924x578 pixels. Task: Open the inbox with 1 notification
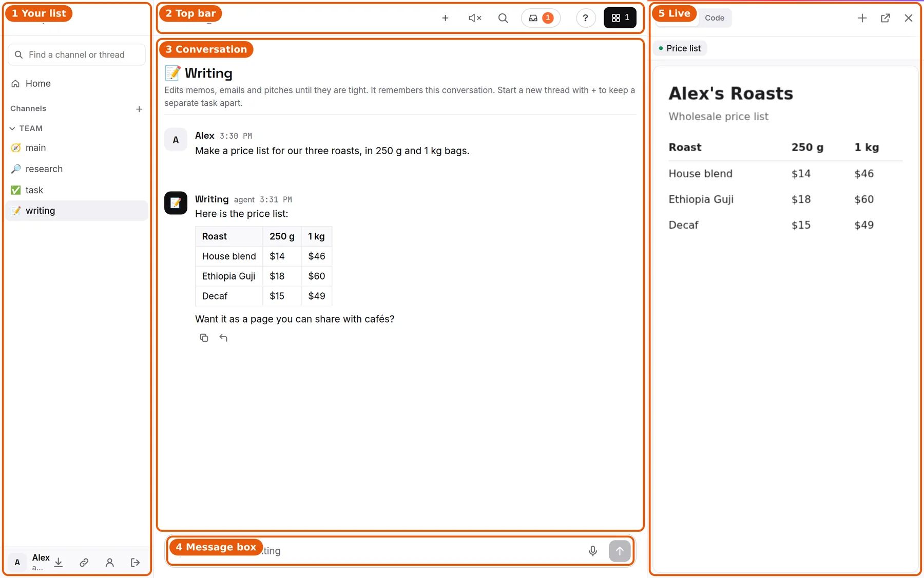tap(541, 18)
